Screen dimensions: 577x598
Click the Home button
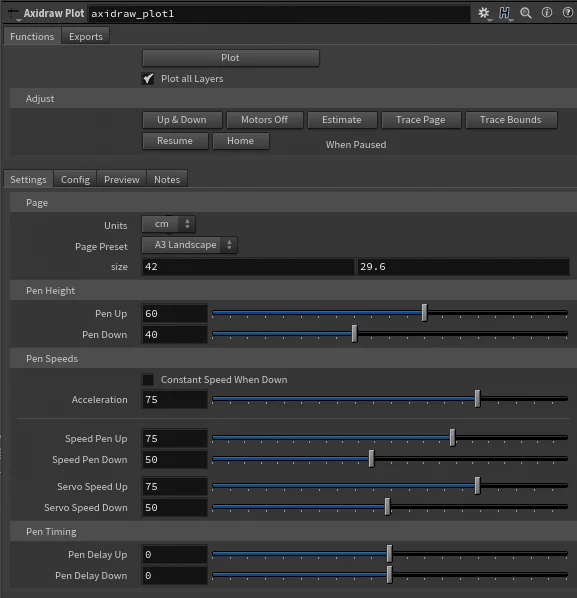[x=241, y=141]
